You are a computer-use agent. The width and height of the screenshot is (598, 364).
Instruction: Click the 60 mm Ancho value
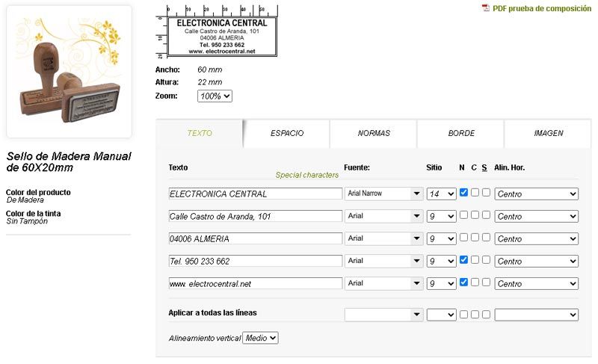(x=210, y=70)
